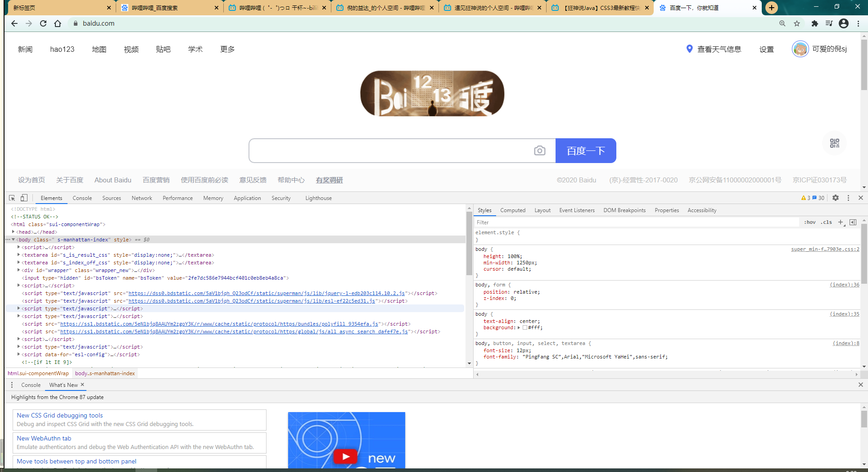Bookmark this page with the star icon

tap(797, 23)
